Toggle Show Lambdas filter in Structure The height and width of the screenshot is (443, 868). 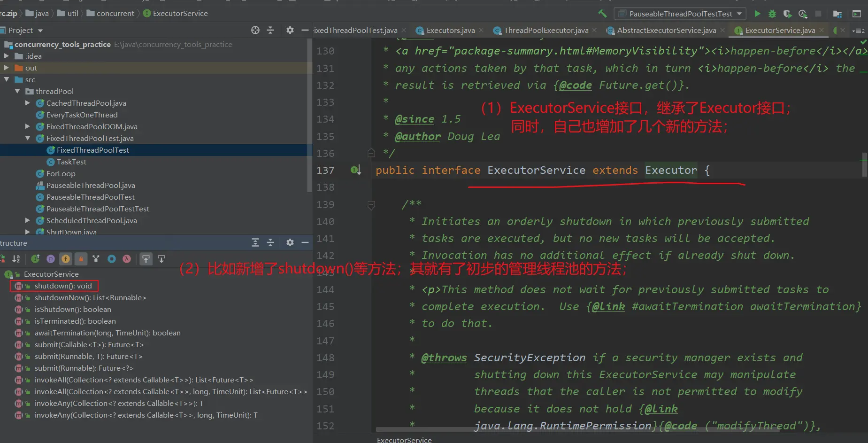tap(127, 259)
